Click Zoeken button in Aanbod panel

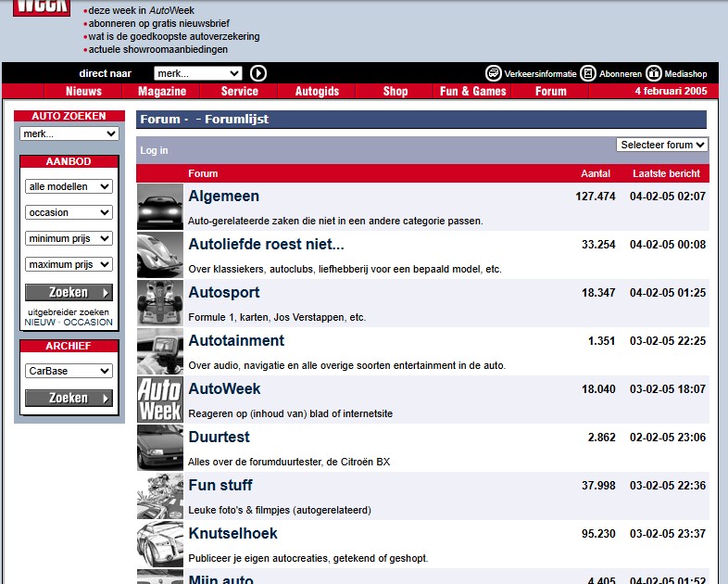69,293
